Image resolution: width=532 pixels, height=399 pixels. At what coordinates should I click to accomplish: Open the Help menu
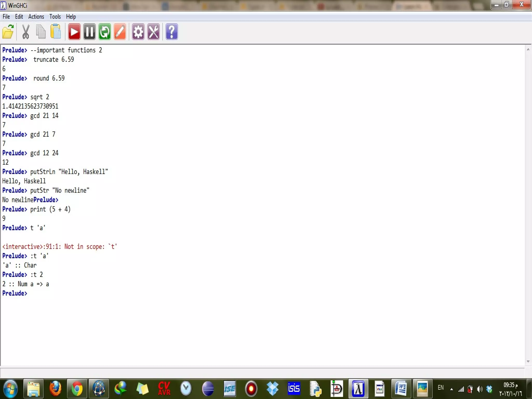tap(71, 17)
